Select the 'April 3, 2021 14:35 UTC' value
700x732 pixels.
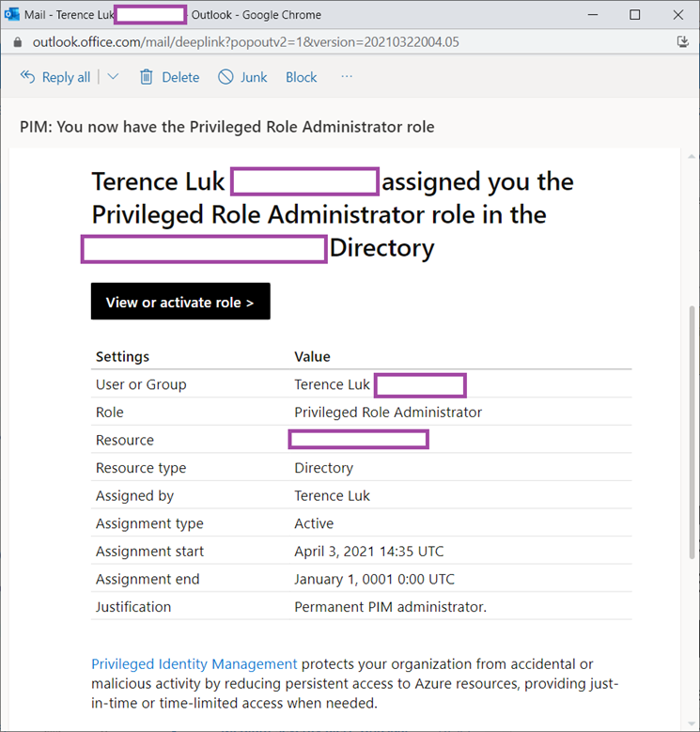(369, 552)
